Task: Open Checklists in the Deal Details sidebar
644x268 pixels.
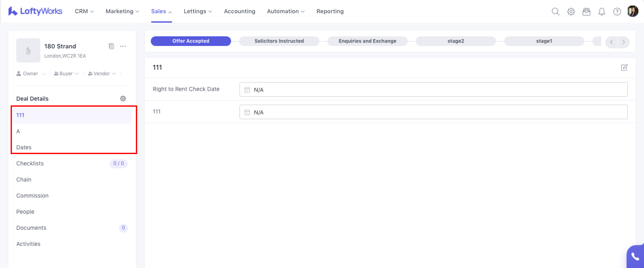Action: coord(30,163)
